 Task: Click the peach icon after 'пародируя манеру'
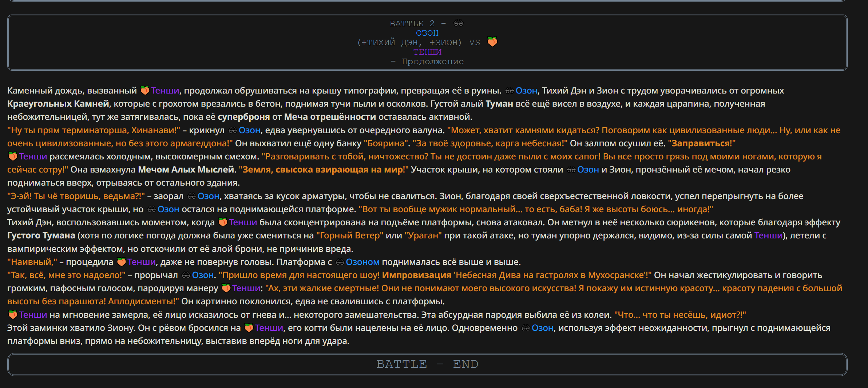coord(226,288)
